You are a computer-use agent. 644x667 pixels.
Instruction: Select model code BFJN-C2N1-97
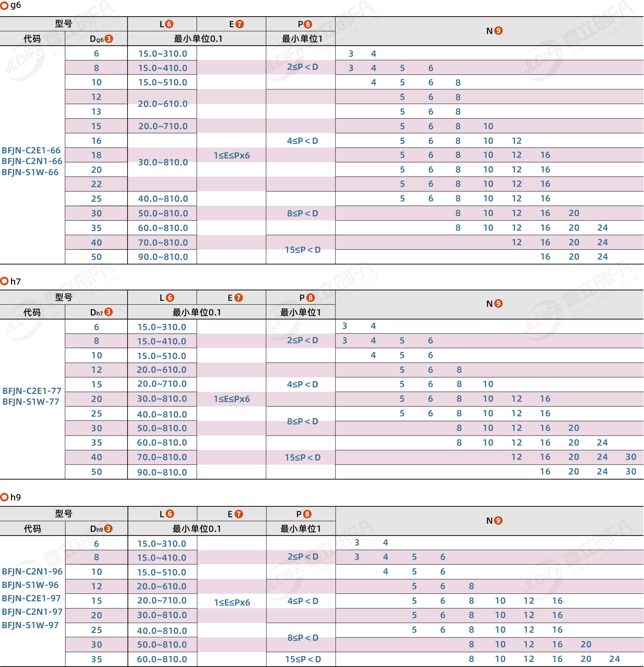tap(32, 611)
